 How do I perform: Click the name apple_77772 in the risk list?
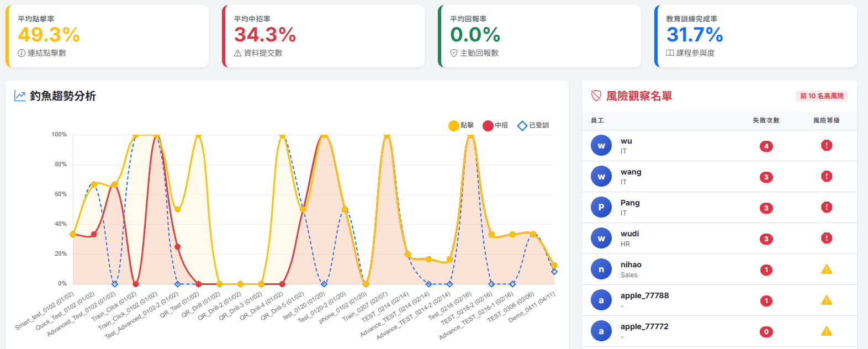point(644,326)
